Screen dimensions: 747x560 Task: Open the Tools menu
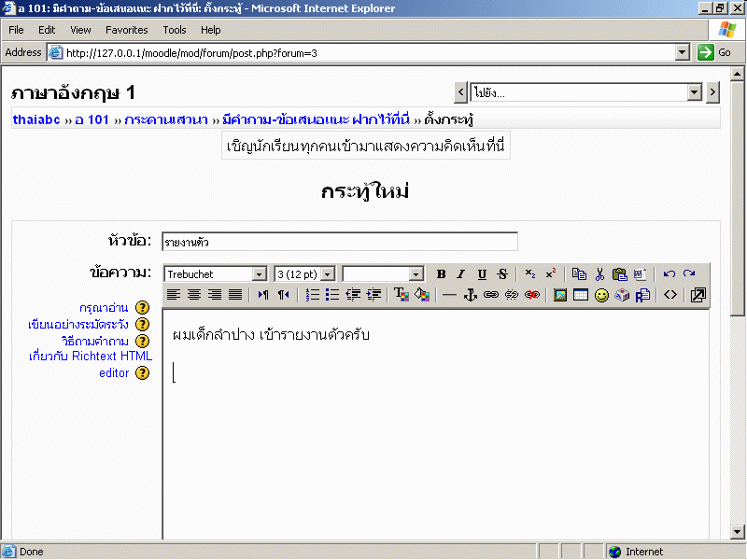(175, 30)
